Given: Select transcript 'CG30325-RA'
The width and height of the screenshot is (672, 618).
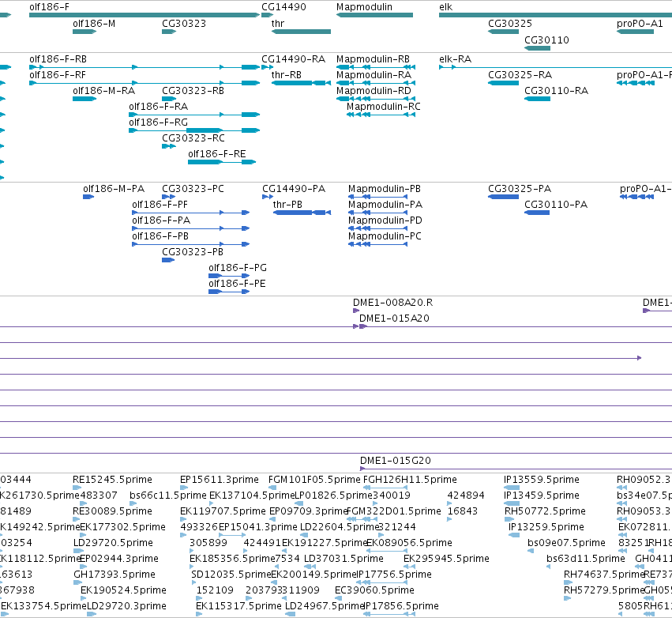Looking at the screenshot, I should [x=520, y=75].
